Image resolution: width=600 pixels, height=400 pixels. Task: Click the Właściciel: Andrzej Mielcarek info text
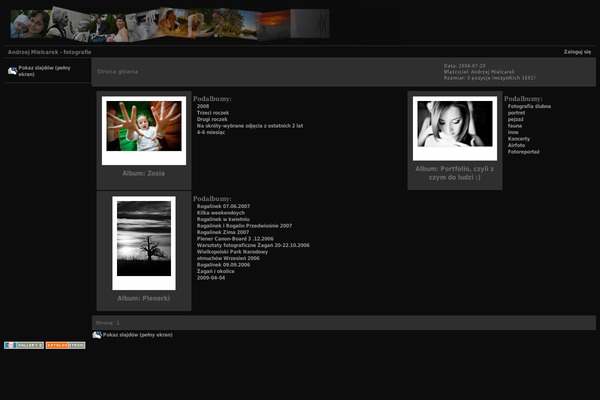[x=479, y=72]
